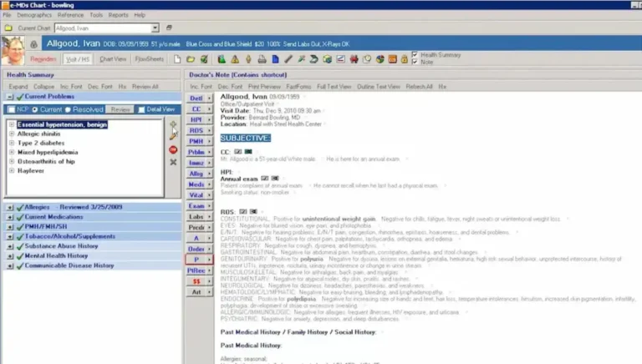
Task: Click the blank new document toolbar icon
Action: click(x=177, y=59)
